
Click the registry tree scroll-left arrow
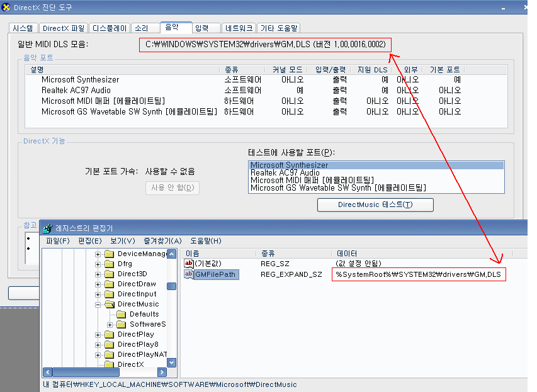pos(48,372)
